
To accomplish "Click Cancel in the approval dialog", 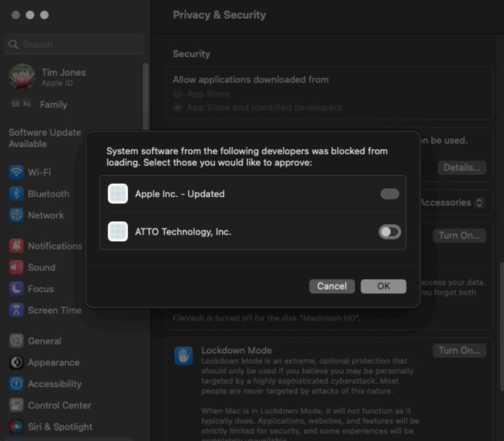I will click(332, 286).
